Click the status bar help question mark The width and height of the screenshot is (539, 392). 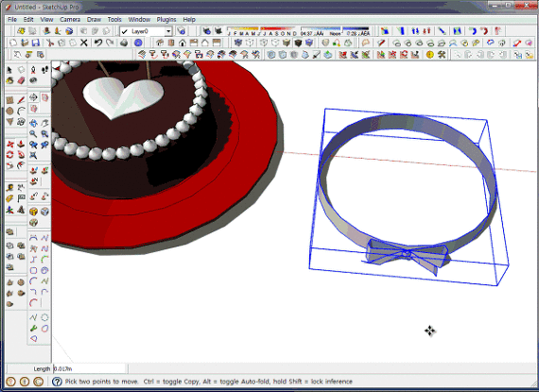pyautogui.click(x=57, y=382)
